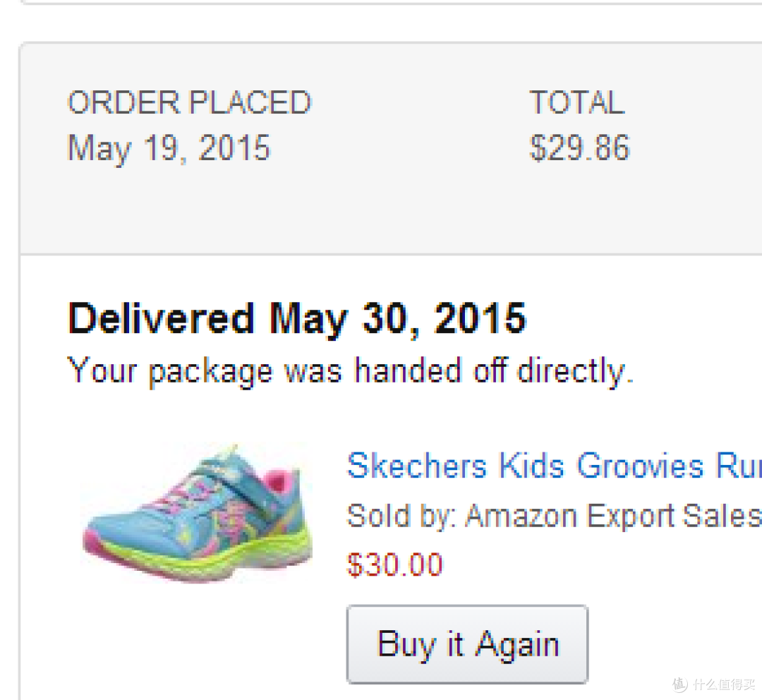The height and width of the screenshot is (700, 762).
Task: Click the word Again on the button
Action: (517, 645)
